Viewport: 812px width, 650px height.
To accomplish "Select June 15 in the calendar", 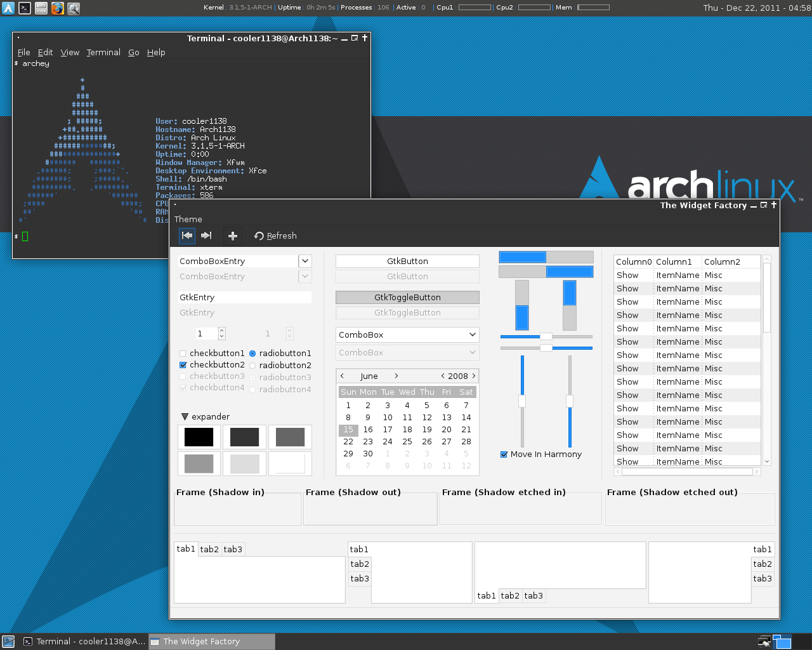I will tap(348, 430).
